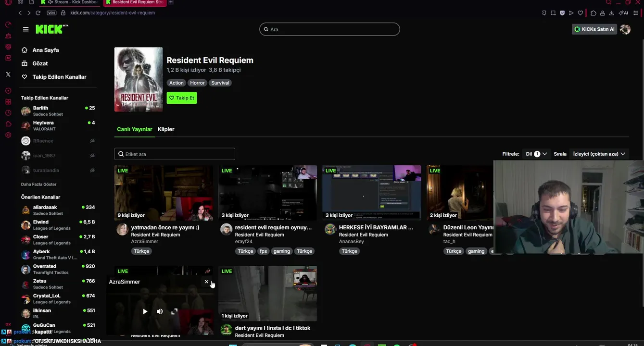Open a new browser tab

pyautogui.click(x=171, y=2)
